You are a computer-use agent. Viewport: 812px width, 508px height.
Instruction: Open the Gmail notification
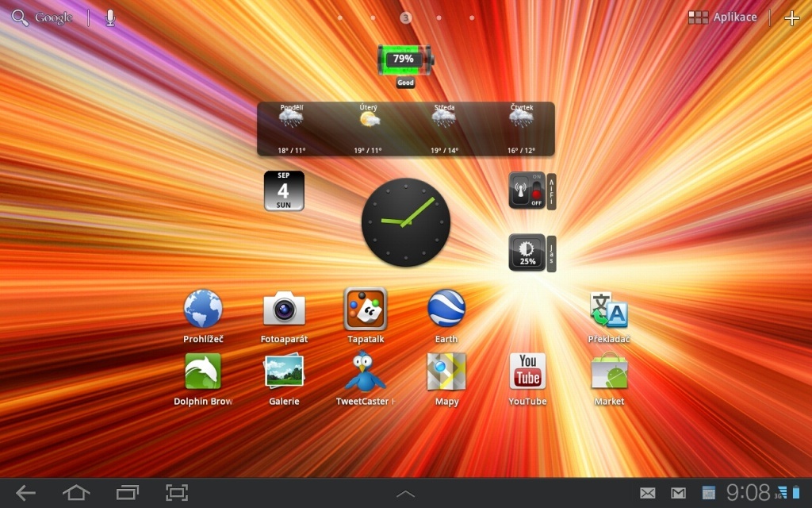679,493
